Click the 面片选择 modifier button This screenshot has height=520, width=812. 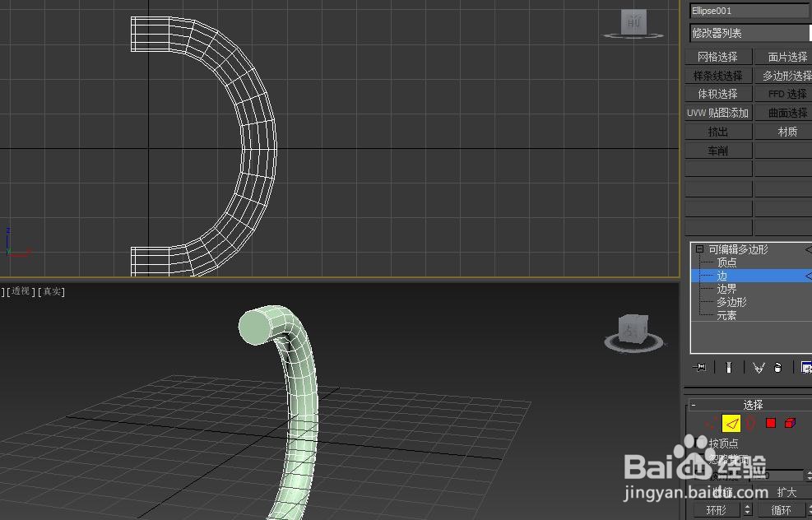point(783,57)
